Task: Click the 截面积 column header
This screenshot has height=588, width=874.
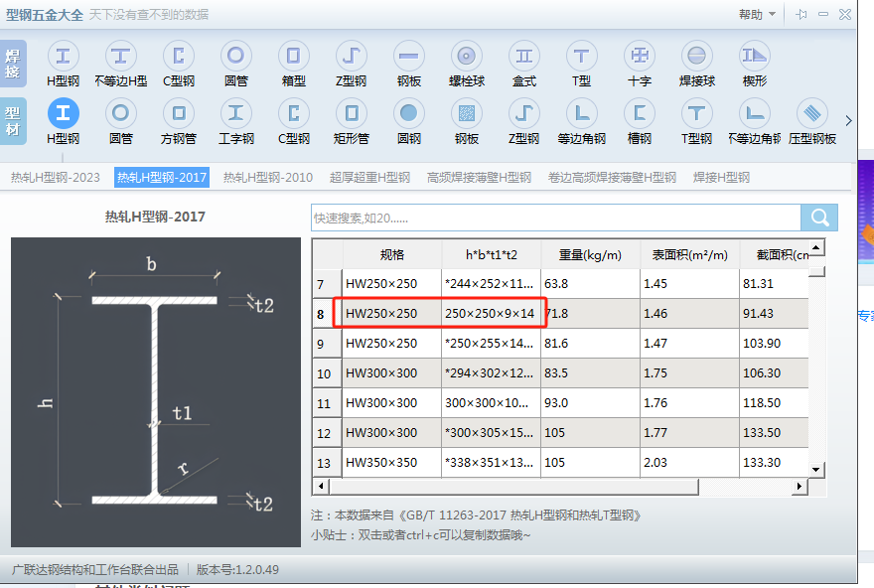Action: pos(775,254)
